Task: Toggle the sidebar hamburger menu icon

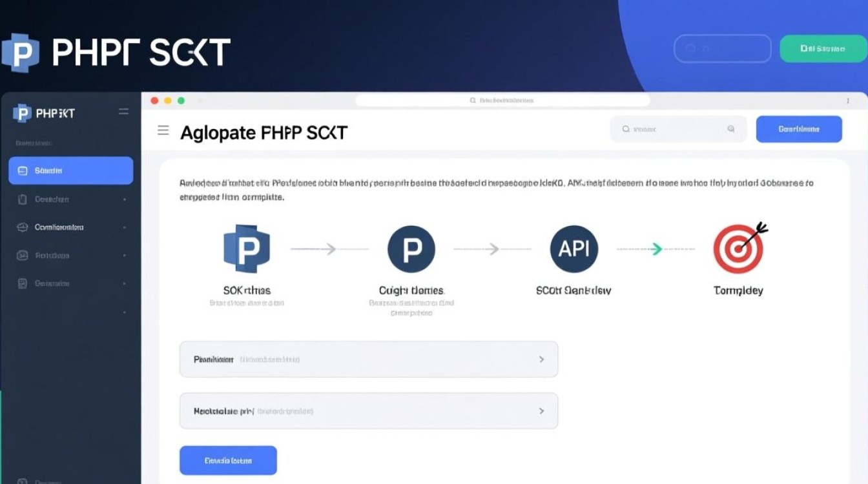Action: click(x=123, y=112)
